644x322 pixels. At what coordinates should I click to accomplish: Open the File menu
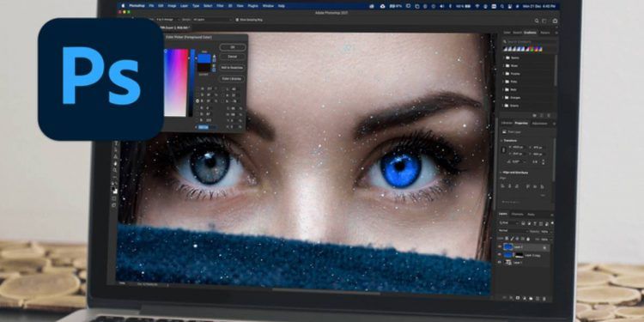pyautogui.click(x=151, y=6)
